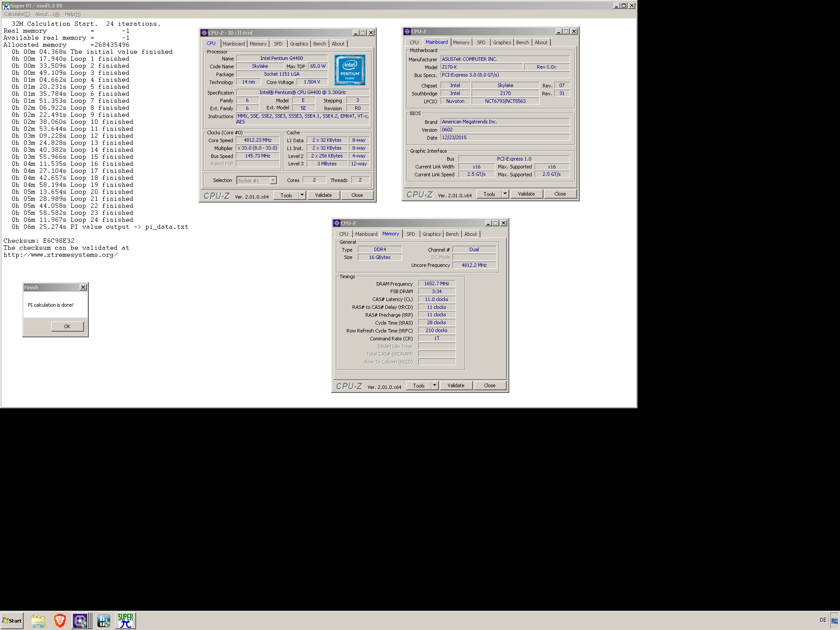Expand Tools dropdown arrow in CPU-Z l14cnf window
The width and height of the screenshot is (840, 630).
(x=302, y=195)
